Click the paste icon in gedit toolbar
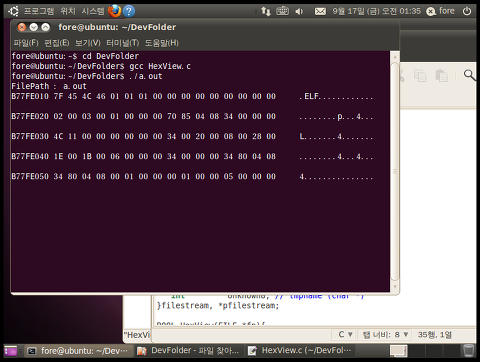Screen dimensions: 480x362 click(442, 76)
